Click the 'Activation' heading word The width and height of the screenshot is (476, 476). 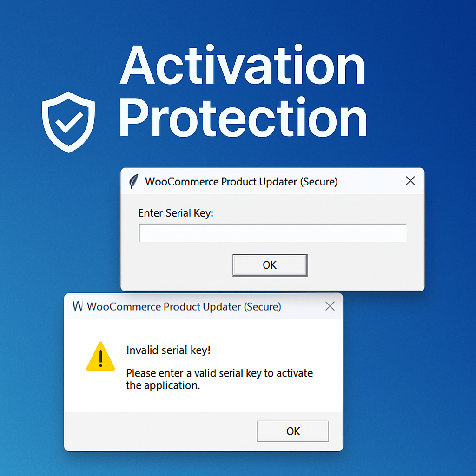tap(242, 65)
